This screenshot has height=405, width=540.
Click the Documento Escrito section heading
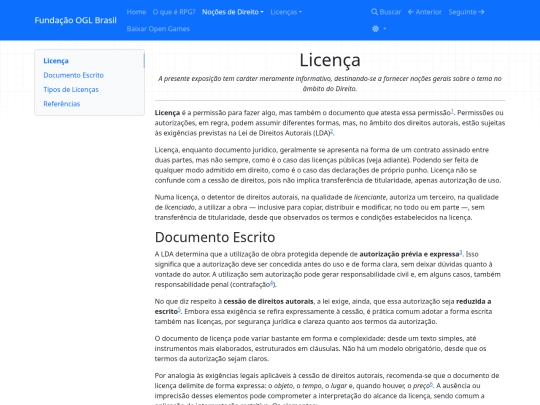tap(215, 237)
